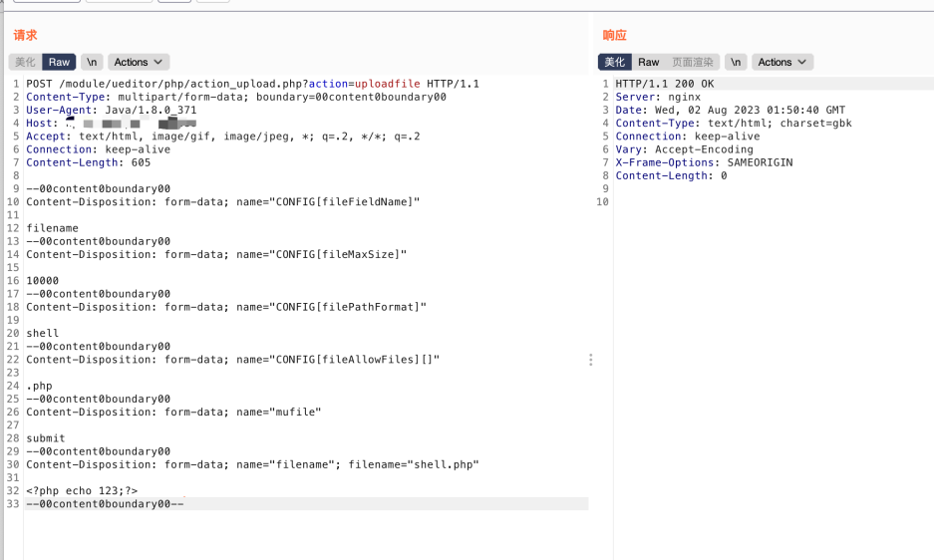Viewport: 934px width, 560px height.
Task: Click filename="shell.php" disposition line
Action: tap(252, 464)
